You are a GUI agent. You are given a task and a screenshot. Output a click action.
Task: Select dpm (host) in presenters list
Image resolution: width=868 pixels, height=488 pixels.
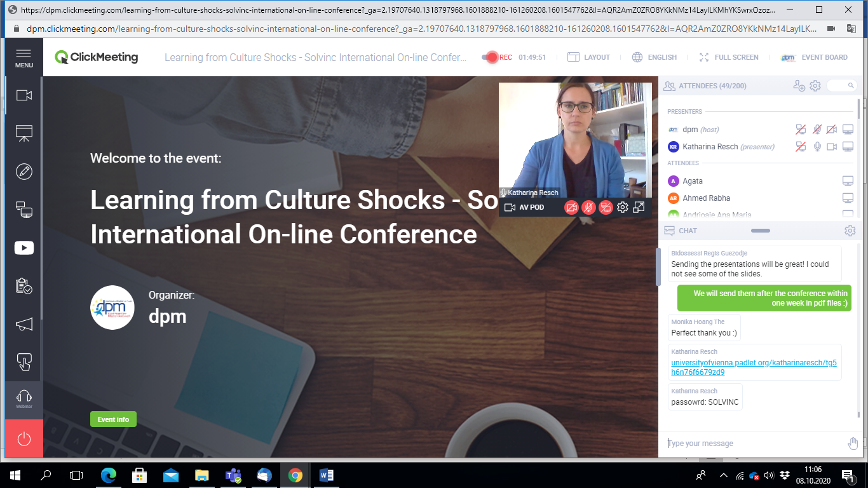701,130
